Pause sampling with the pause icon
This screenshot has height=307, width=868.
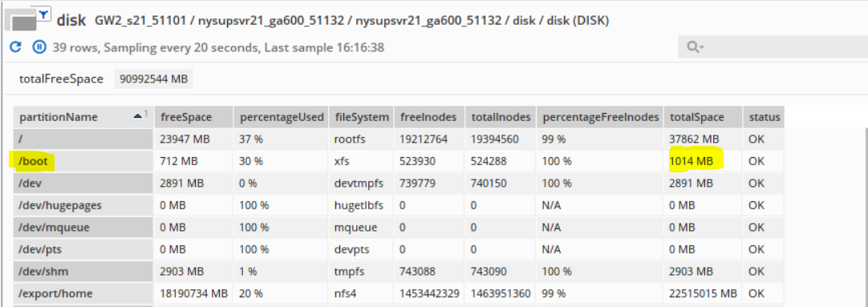tap(39, 47)
